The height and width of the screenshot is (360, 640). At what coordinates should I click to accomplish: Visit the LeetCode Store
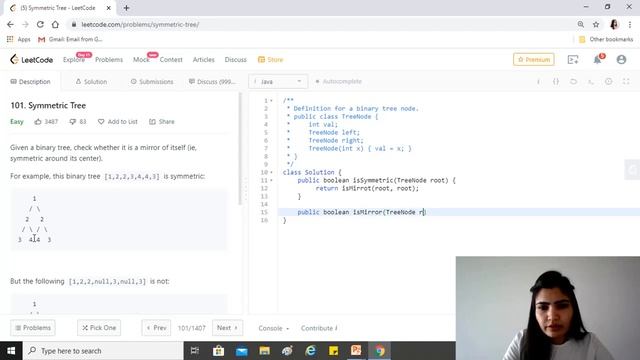[270, 60]
